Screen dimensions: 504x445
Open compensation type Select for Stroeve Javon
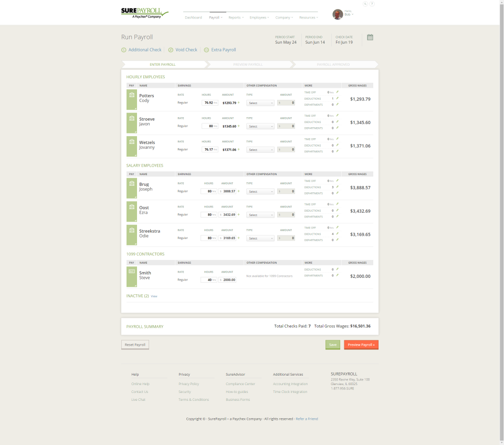click(260, 127)
